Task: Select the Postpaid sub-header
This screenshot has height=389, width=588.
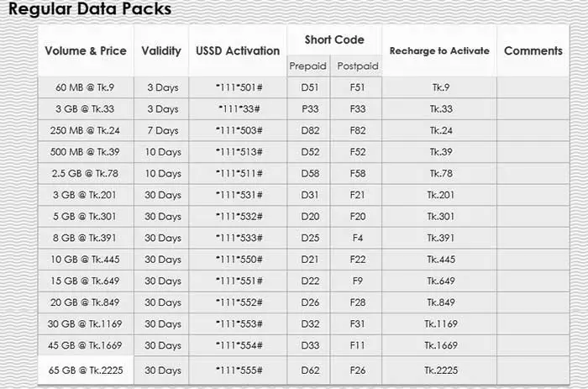Action: (x=358, y=66)
